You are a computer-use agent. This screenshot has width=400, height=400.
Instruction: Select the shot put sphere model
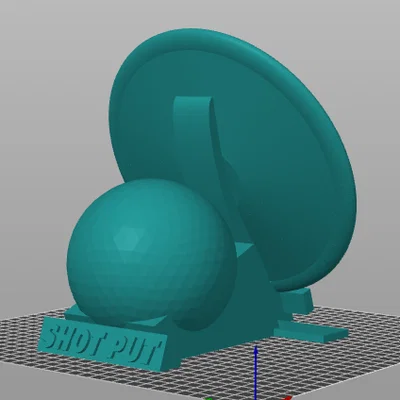click(152, 255)
